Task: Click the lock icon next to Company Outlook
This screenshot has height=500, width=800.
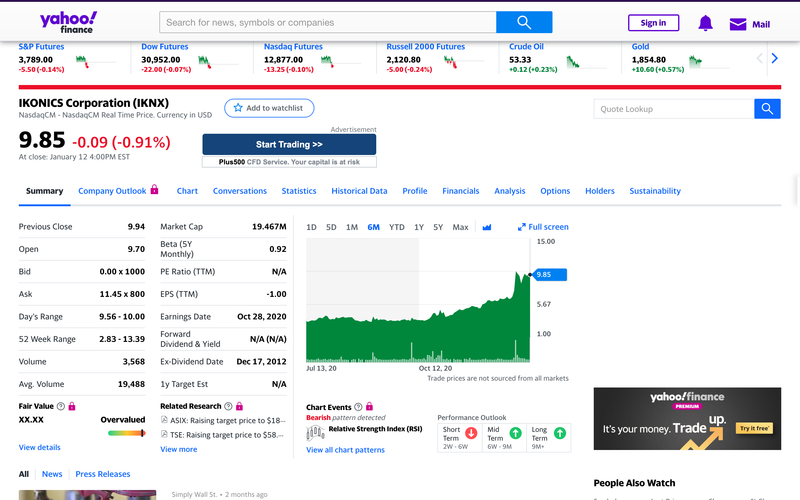Action: point(154,190)
